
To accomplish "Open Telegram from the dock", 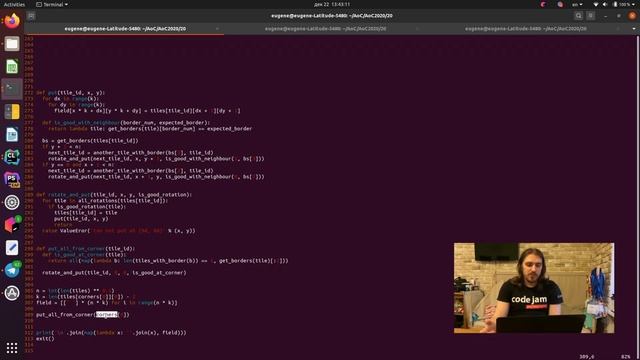I will [12, 270].
